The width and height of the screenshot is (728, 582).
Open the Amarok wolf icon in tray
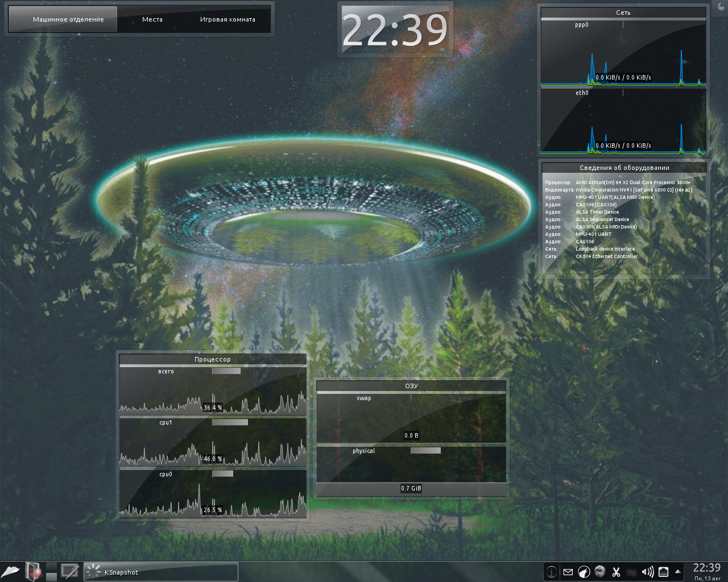pos(584,572)
